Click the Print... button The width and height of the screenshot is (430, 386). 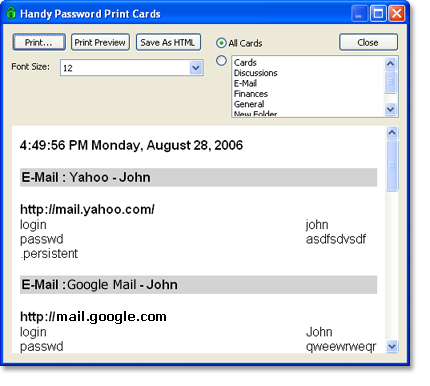pyautogui.click(x=39, y=42)
